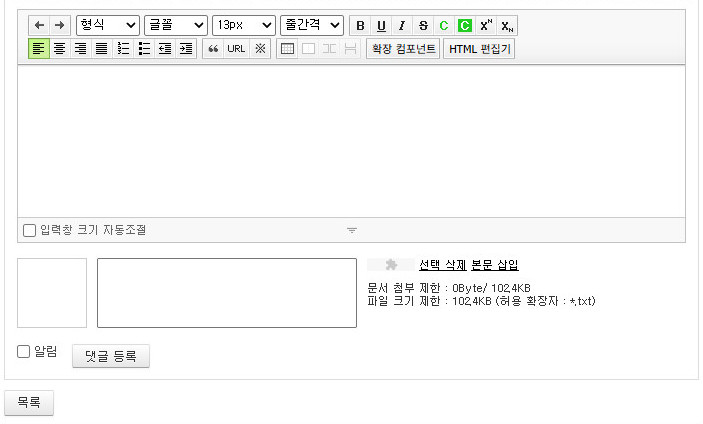Image resolution: width=703 pixels, height=424 pixels.
Task: Click 선택 삭제 link
Action: (443, 265)
